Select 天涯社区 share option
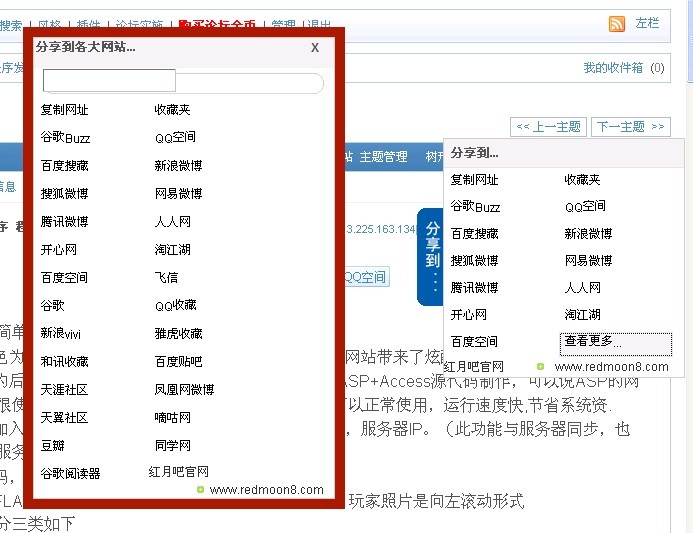Viewport: 693px width, 533px height. pyautogui.click(x=65, y=389)
